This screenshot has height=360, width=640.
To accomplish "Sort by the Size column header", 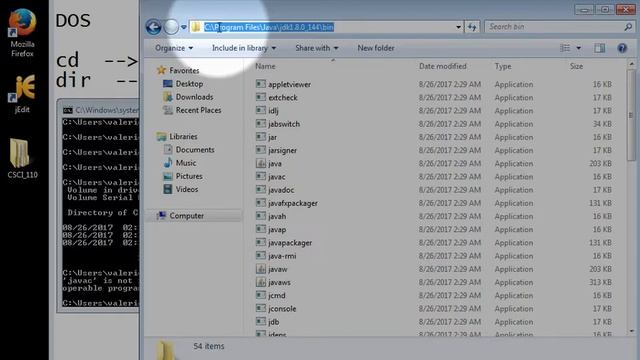I will (576, 66).
